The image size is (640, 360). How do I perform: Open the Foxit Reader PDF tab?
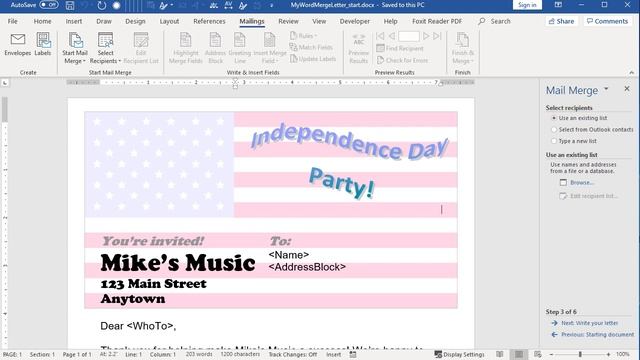(x=437, y=21)
